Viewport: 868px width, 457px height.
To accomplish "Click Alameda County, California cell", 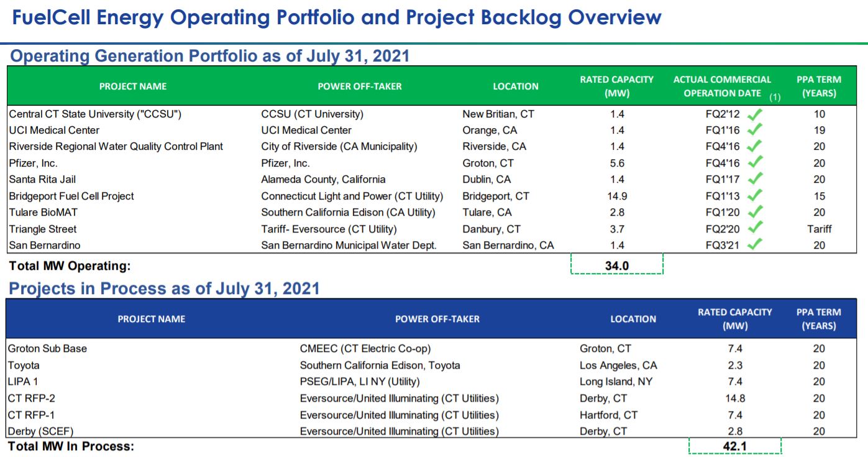I will point(323,179).
